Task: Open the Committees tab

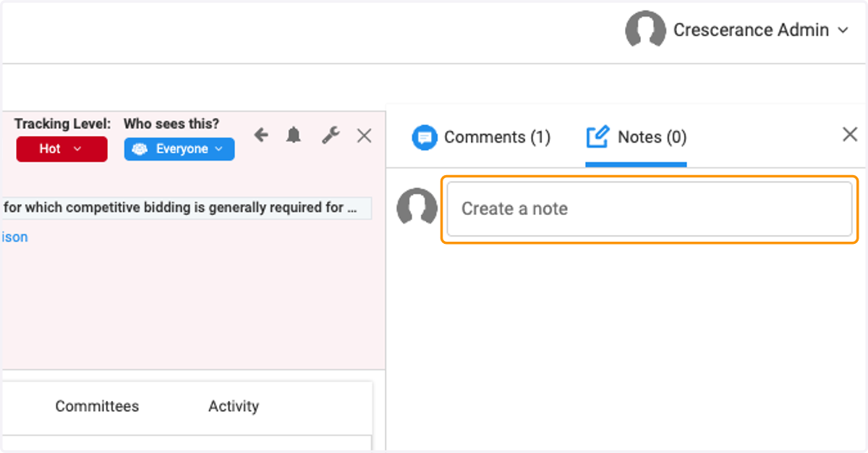Action: [x=97, y=407]
